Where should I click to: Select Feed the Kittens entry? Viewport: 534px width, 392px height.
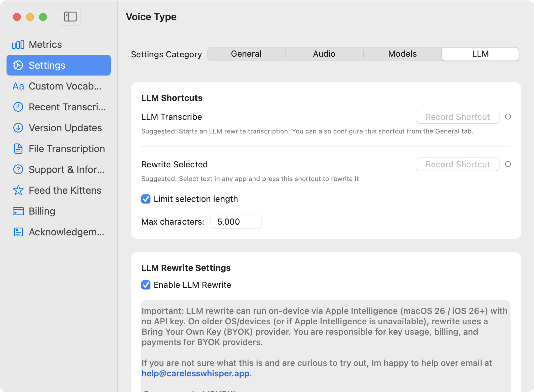coord(59,190)
